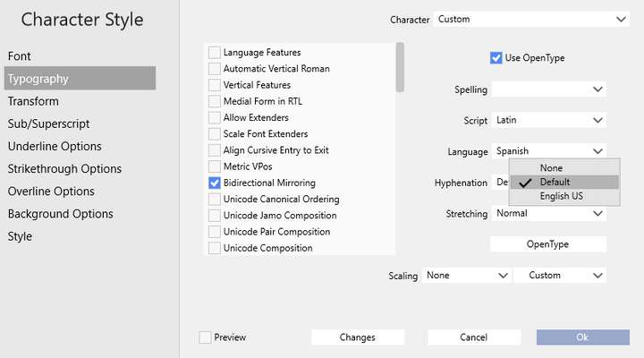The height and width of the screenshot is (358, 644).
Task: Select English US from the dropdown list
Action: [561, 196]
